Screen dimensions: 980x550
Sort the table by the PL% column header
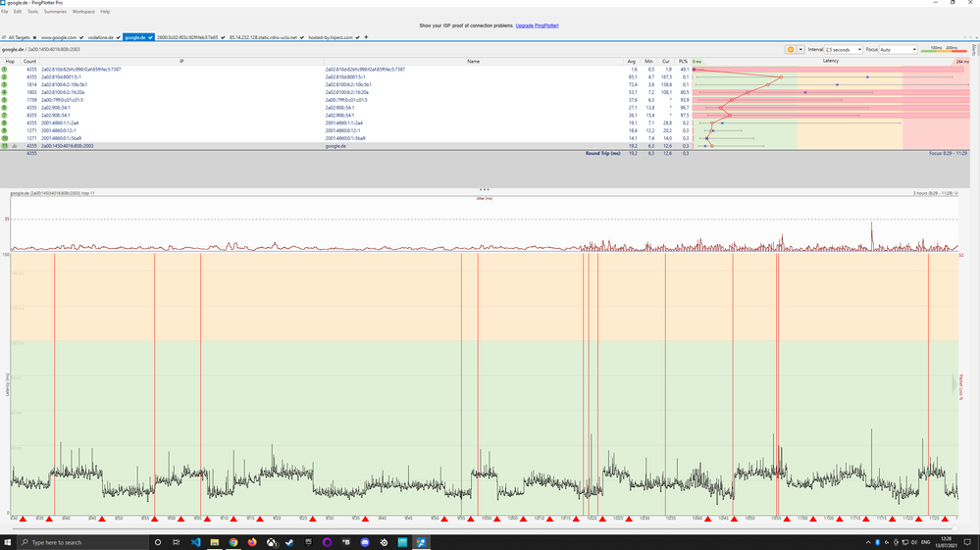(684, 61)
